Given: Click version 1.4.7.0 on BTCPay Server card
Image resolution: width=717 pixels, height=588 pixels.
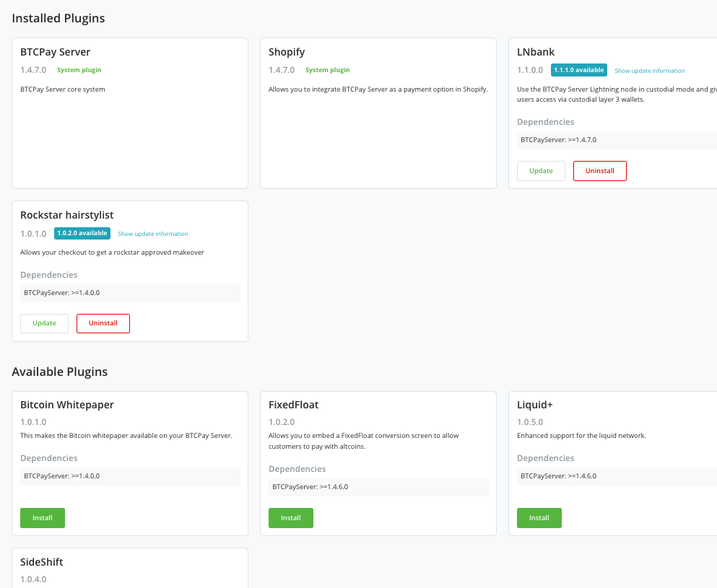Looking at the screenshot, I should pyautogui.click(x=33, y=70).
